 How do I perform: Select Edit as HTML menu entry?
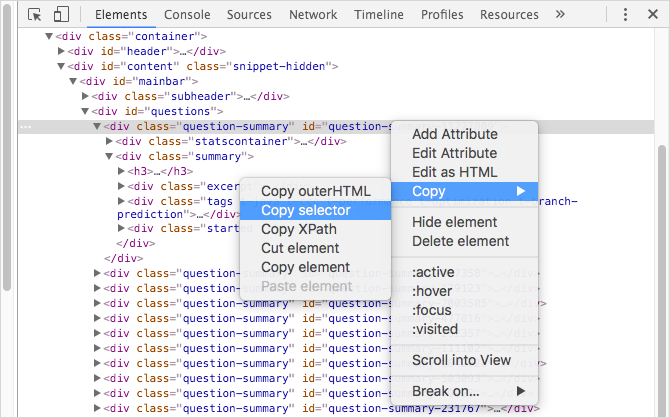(464, 172)
